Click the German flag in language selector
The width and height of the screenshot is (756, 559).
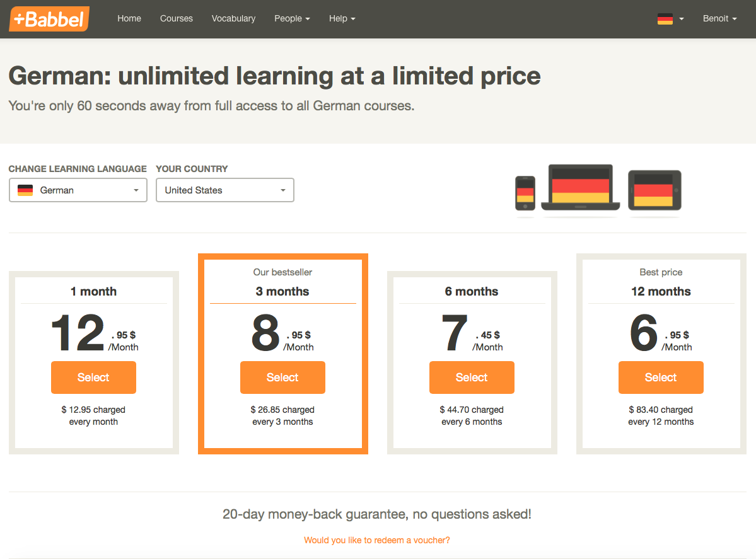25,190
